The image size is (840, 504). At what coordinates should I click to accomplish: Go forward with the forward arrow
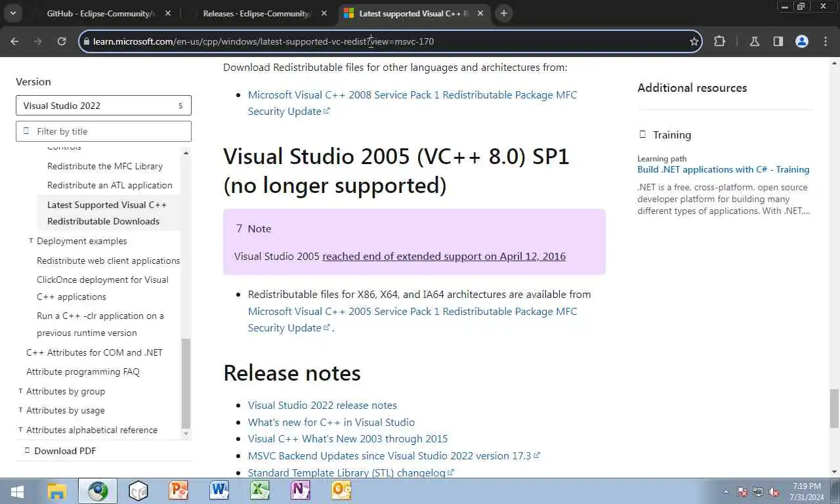click(x=38, y=41)
